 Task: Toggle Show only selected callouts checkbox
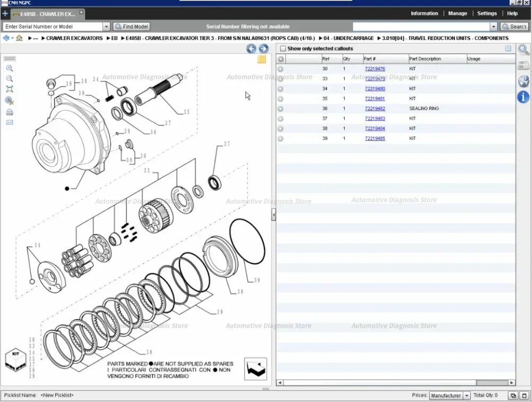click(282, 48)
